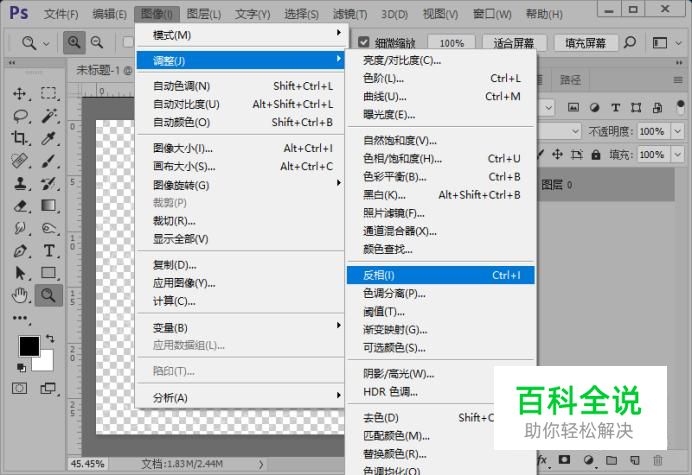Viewport: 692px width, 475px height.
Task: Open the search magnifier icon in options bar
Action: pyautogui.click(x=630, y=42)
